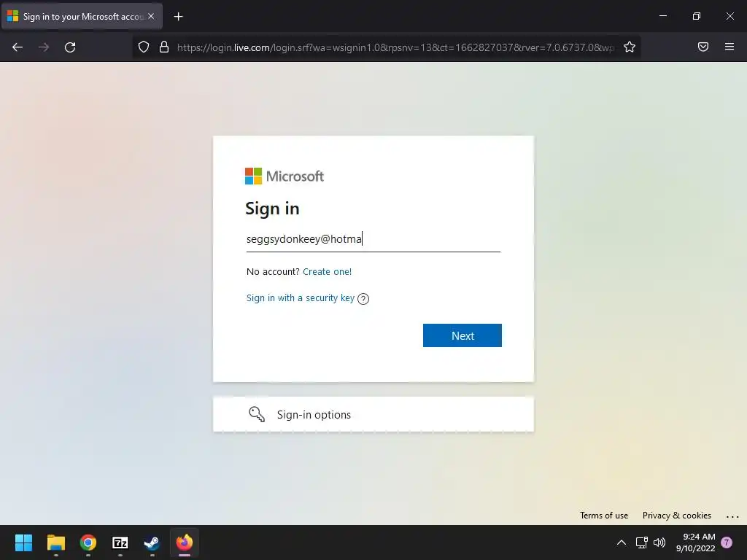Click the Firefox taskbar icon

[185, 542]
